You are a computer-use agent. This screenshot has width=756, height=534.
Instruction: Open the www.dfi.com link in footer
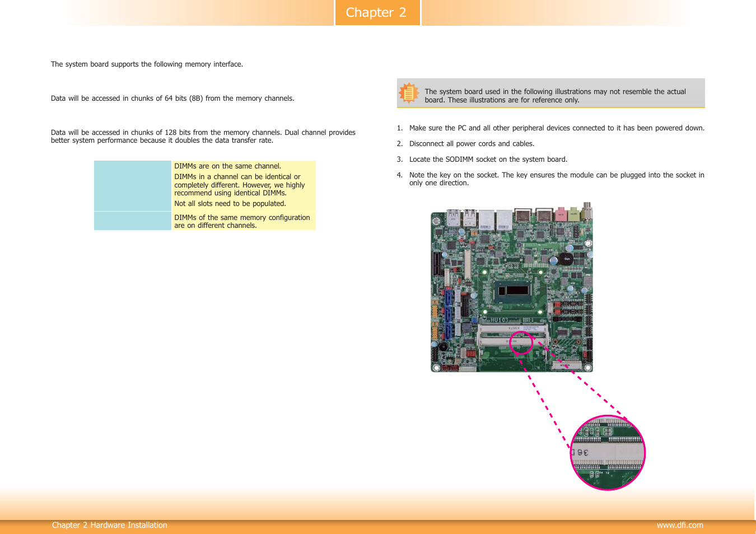(x=680, y=525)
